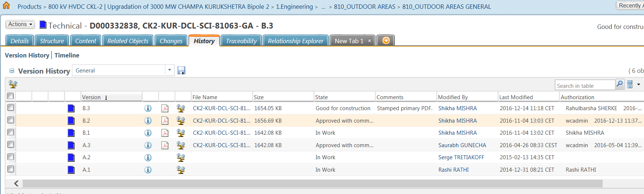Screen dimensions: 644x194
Task: Click compare icon in A.1 row
Action: pyautogui.click(x=181, y=170)
